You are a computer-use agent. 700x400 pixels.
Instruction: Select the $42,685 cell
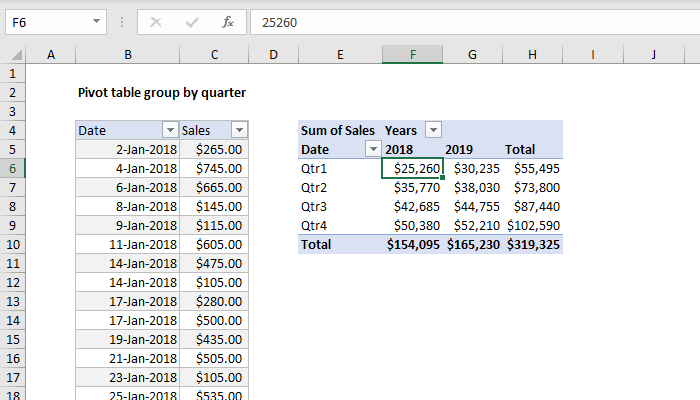pyautogui.click(x=412, y=206)
